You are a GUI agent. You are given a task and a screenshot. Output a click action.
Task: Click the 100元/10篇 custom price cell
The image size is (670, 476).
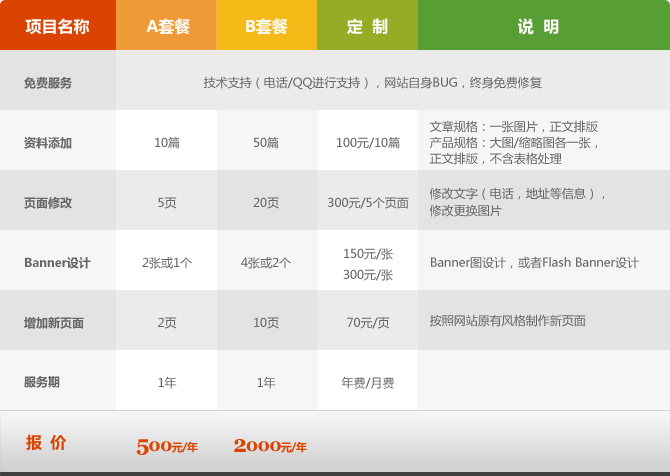(x=367, y=143)
